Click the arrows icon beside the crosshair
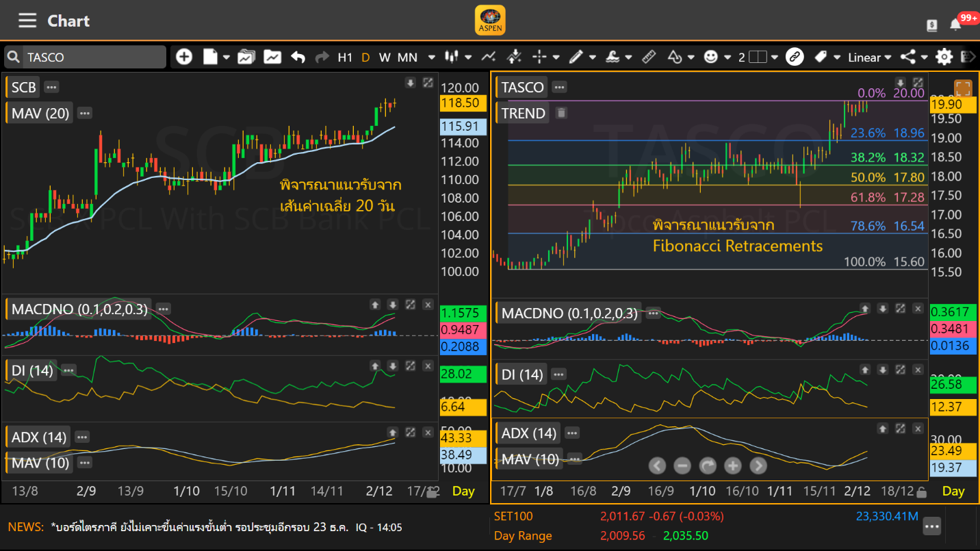 pyautogui.click(x=515, y=57)
